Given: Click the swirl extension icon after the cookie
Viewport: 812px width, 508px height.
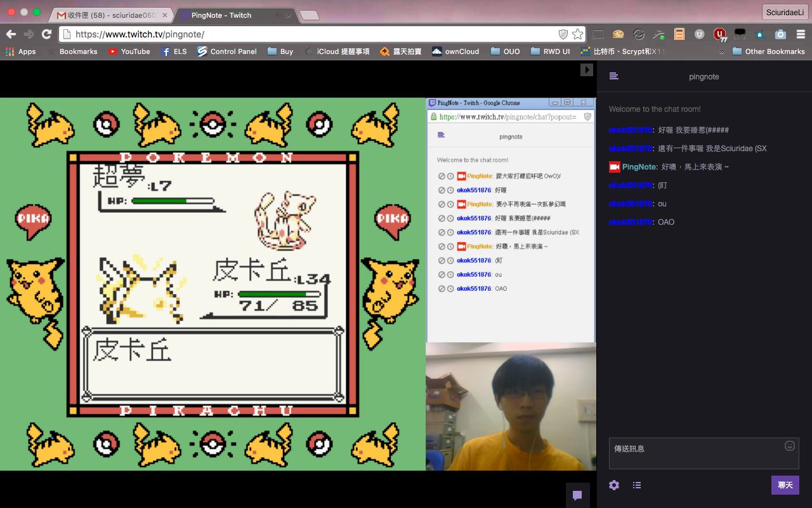Looking at the screenshot, I should tap(639, 34).
